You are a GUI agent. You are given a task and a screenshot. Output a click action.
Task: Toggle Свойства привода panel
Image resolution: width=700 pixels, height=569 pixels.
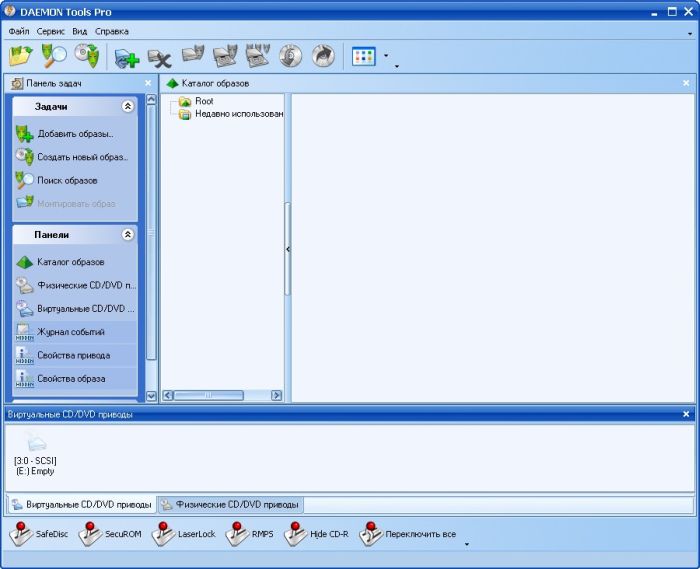click(x=75, y=355)
